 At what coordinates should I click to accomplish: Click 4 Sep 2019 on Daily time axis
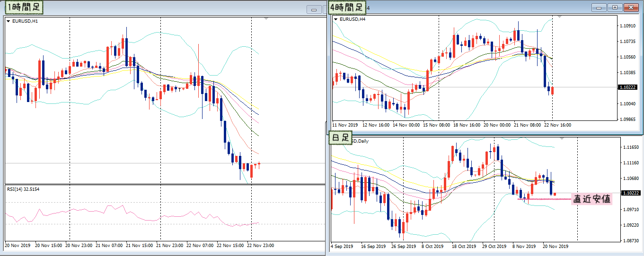(x=342, y=246)
